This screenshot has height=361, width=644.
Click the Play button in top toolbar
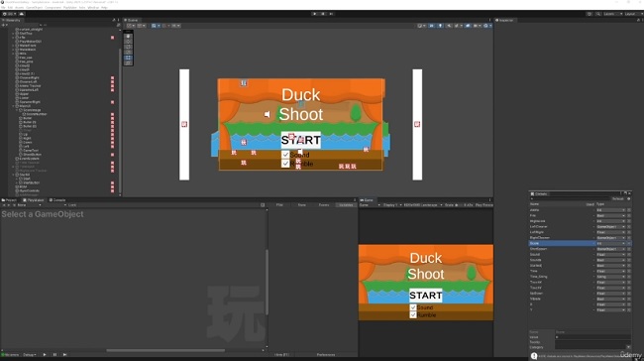pos(315,14)
